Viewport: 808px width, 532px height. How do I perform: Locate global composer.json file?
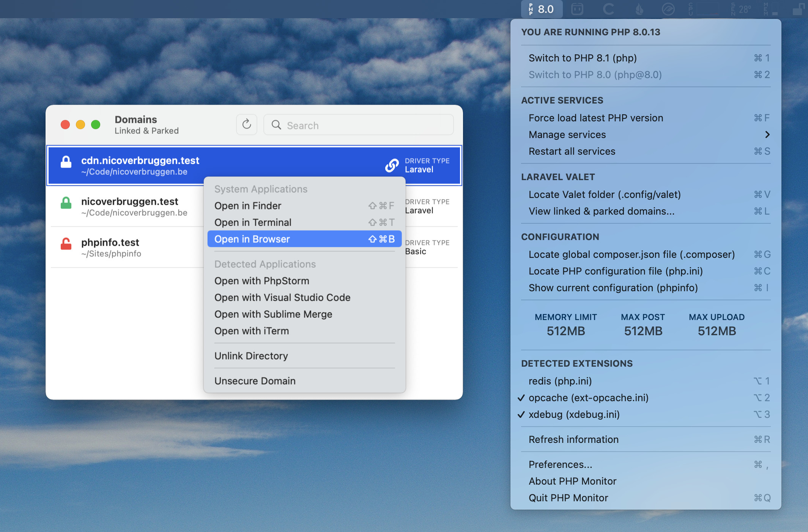646,254
